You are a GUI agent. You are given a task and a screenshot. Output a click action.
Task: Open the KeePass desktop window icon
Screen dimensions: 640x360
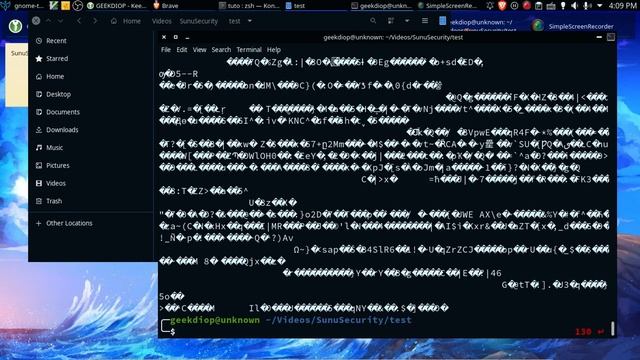point(15,26)
